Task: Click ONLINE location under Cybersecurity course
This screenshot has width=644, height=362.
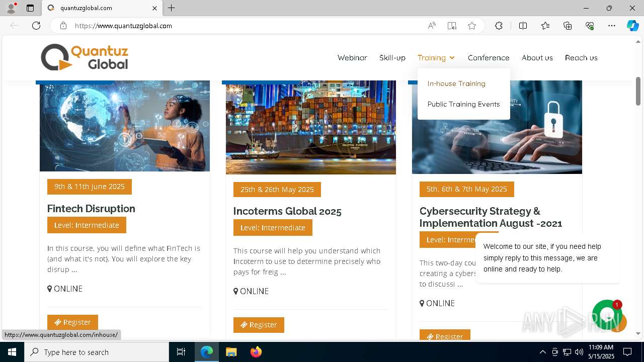Action: coord(437,303)
